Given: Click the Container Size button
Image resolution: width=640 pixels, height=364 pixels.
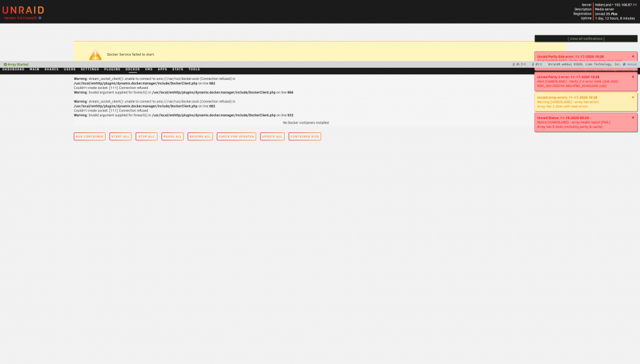Looking at the screenshot, I should [x=305, y=136].
